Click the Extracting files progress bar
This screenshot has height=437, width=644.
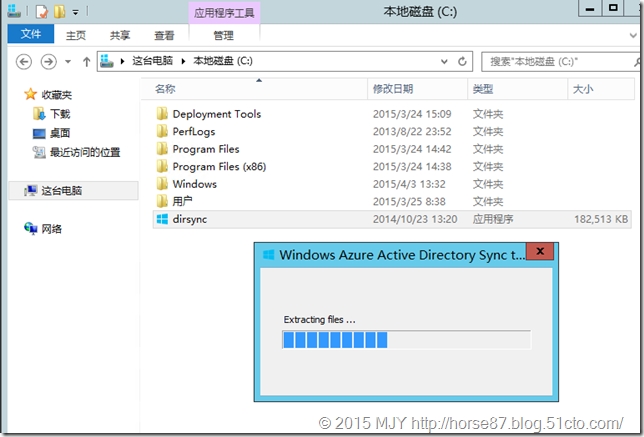(407, 340)
